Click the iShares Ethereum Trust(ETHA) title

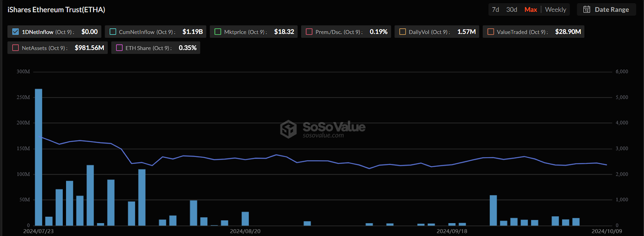coord(56,10)
